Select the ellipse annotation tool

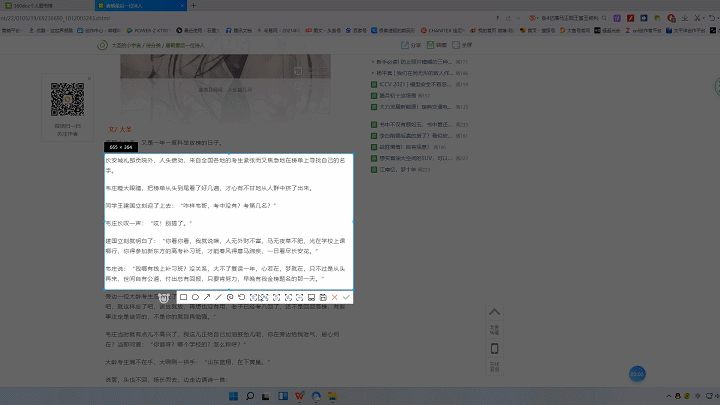coord(195,297)
